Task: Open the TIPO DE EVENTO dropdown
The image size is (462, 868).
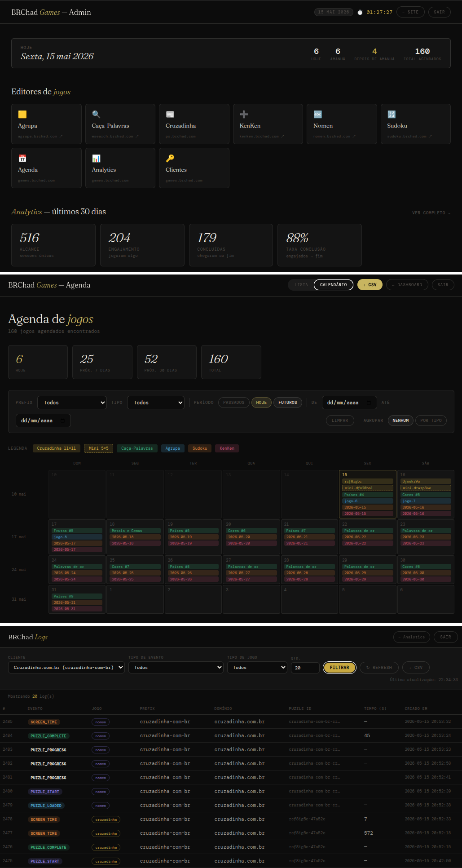Action: (x=176, y=668)
